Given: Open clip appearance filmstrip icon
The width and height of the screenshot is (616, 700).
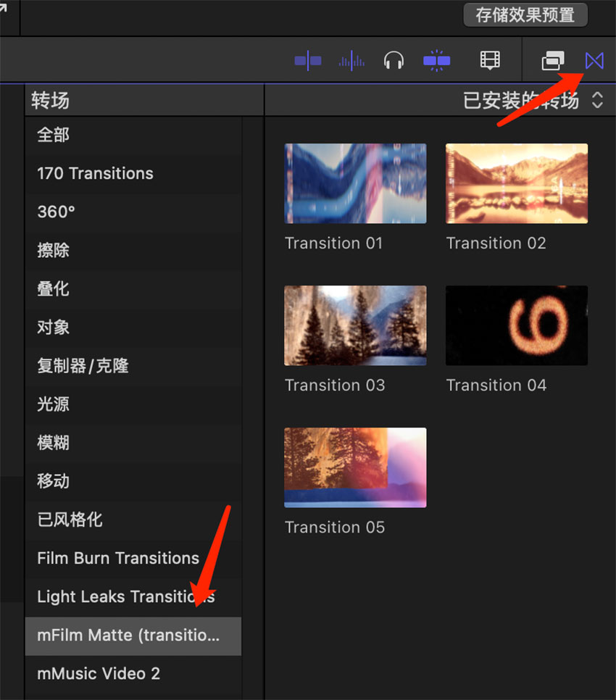Looking at the screenshot, I should tap(490, 60).
